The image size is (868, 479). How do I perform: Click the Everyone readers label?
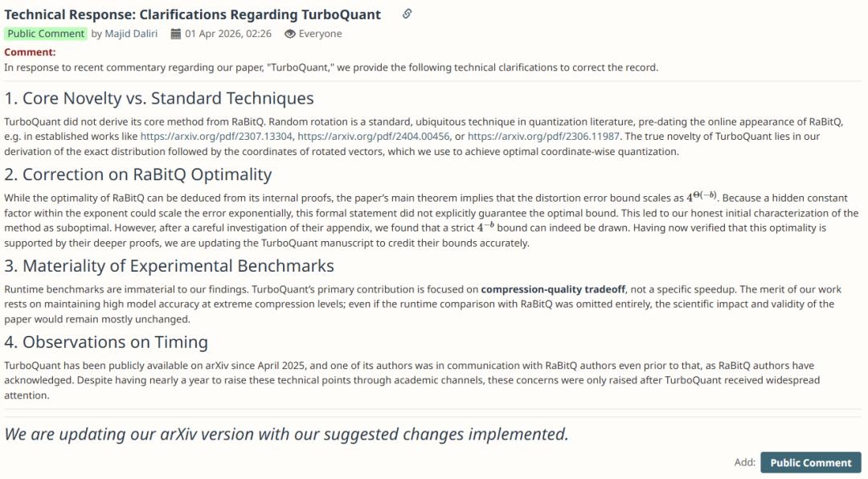pos(320,34)
